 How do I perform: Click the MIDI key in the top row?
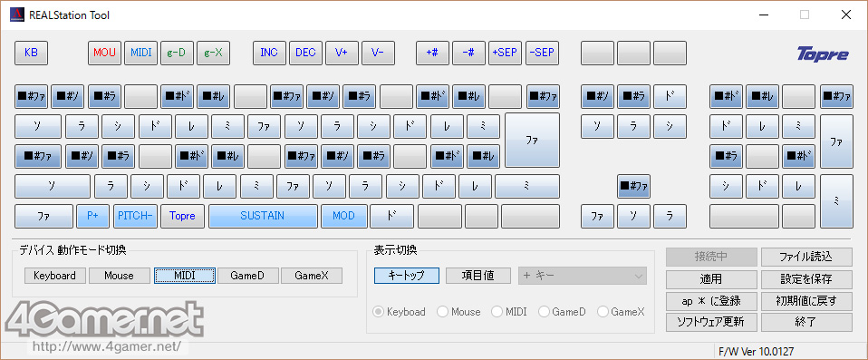141,54
